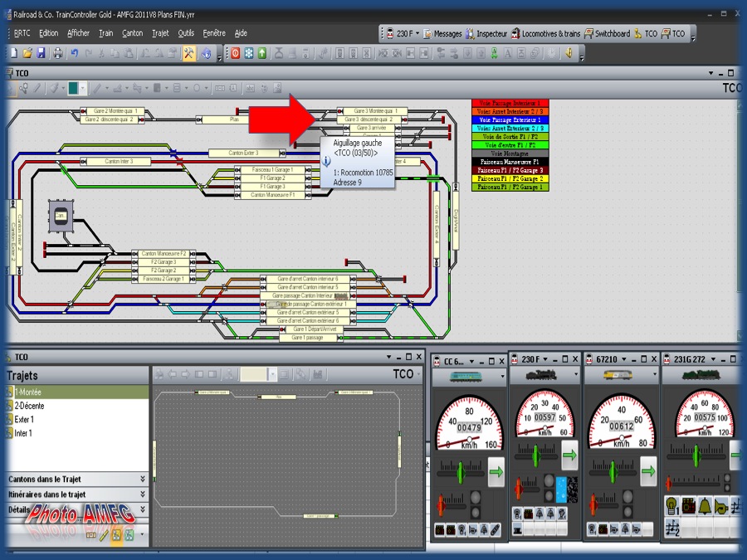Open the Canton menu
Viewport: 747px width, 560px height.
point(133,33)
